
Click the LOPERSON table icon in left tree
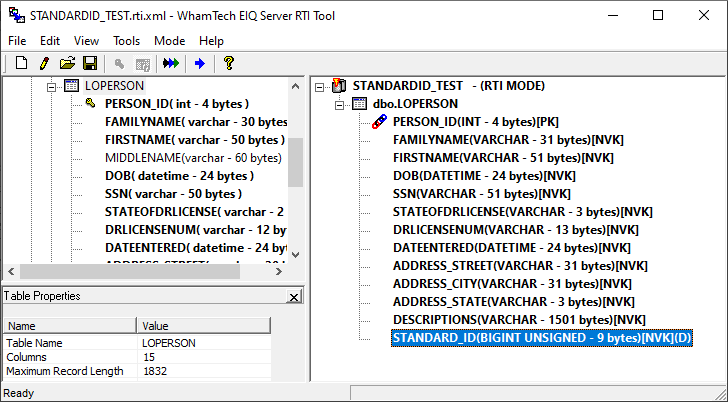71,86
